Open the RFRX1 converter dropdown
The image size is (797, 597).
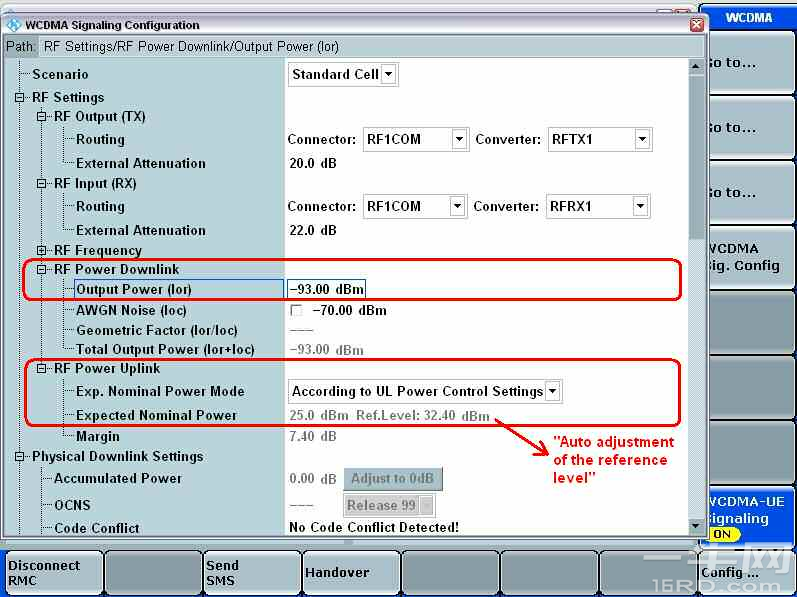click(x=639, y=207)
